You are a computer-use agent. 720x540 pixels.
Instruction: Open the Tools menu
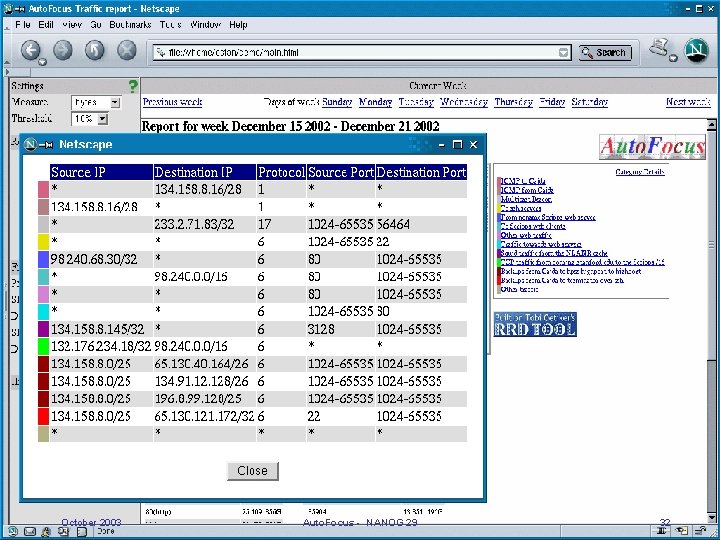(171, 25)
